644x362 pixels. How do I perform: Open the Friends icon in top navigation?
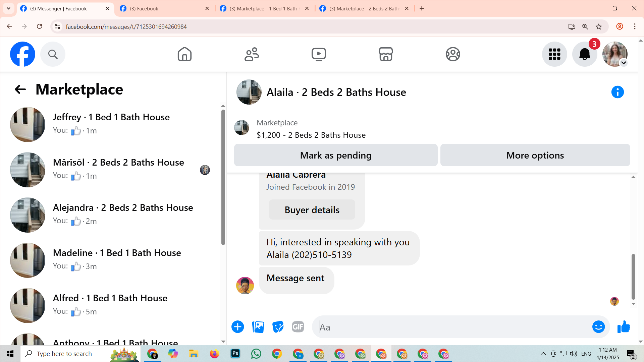[x=252, y=54]
